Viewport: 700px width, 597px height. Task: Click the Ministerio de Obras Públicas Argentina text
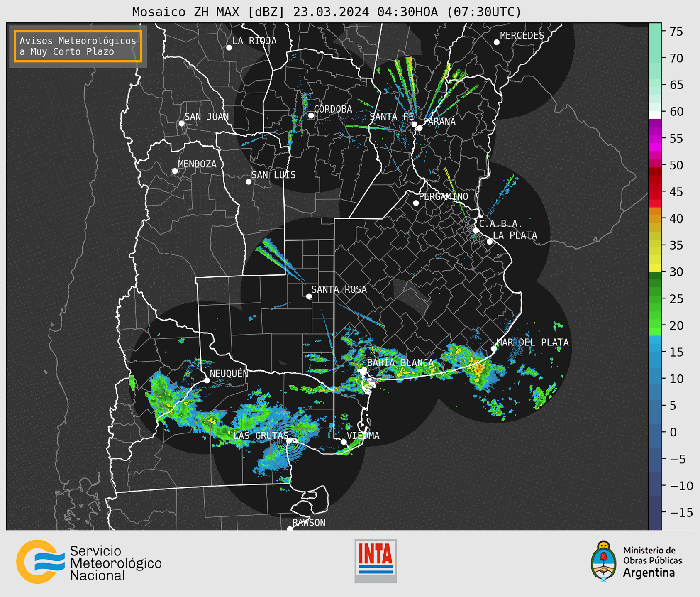[x=652, y=562]
